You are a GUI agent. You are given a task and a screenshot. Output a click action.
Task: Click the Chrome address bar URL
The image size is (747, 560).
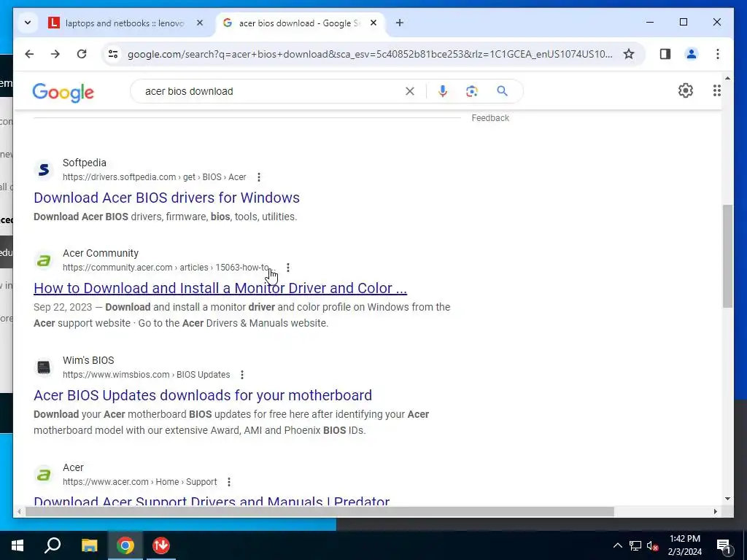coord(370,54)
